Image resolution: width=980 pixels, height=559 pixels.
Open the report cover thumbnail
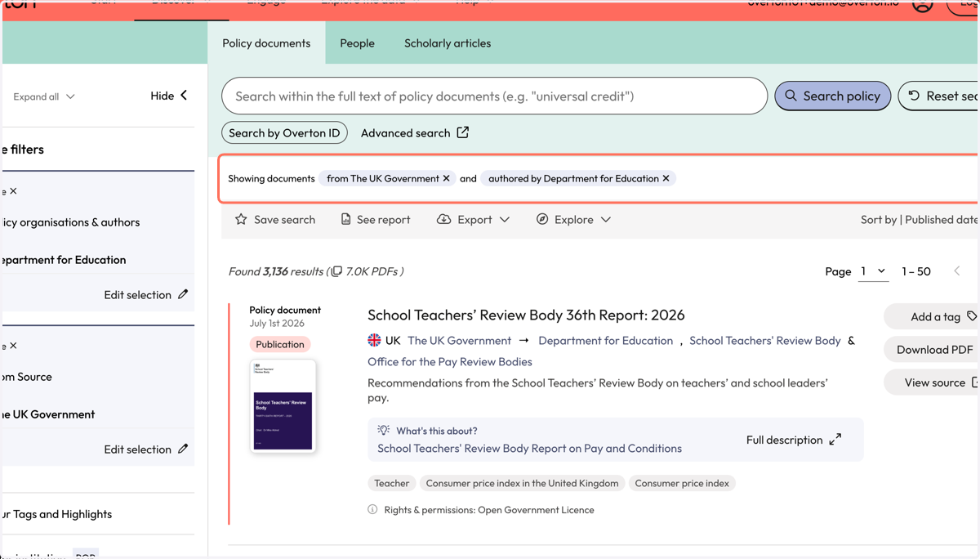tap(283, 405)
